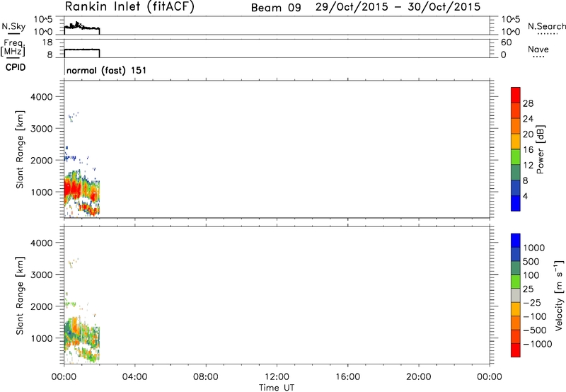Click the '04:00' time axis label
This screenshot has height=392, width=566.
134,377
